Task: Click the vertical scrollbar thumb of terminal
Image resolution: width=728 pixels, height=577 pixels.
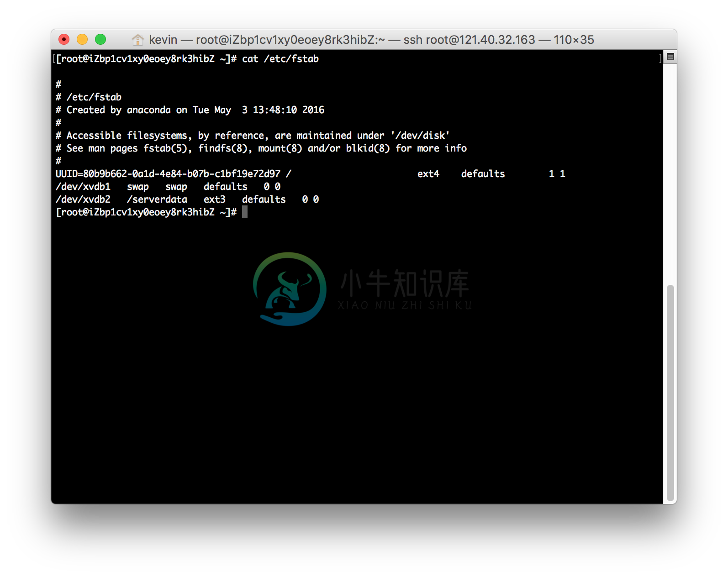Action: pyautogui.click(x=670, y=393)
